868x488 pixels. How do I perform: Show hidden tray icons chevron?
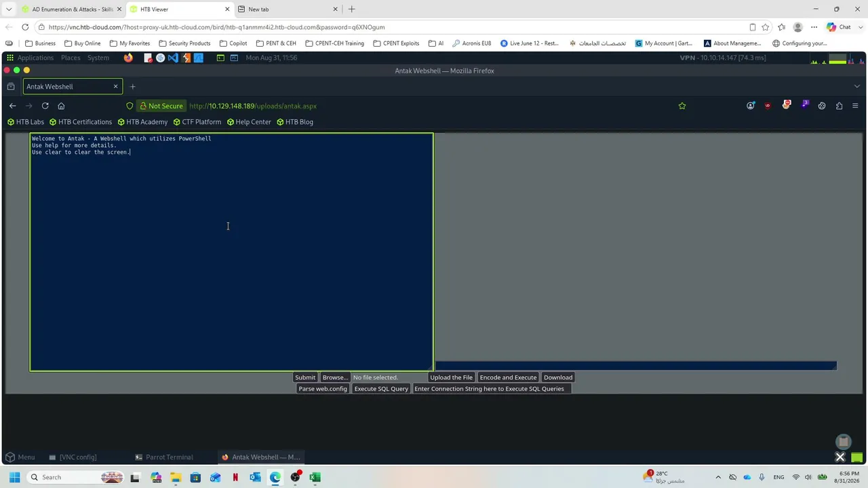[x=718, y=477]
